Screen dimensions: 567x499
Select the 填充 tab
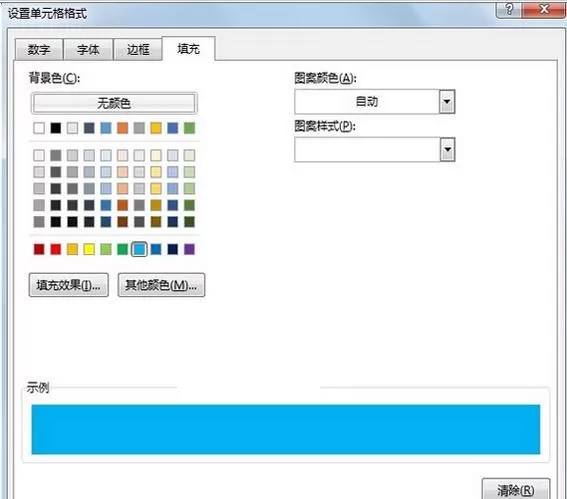pos(188,48)
